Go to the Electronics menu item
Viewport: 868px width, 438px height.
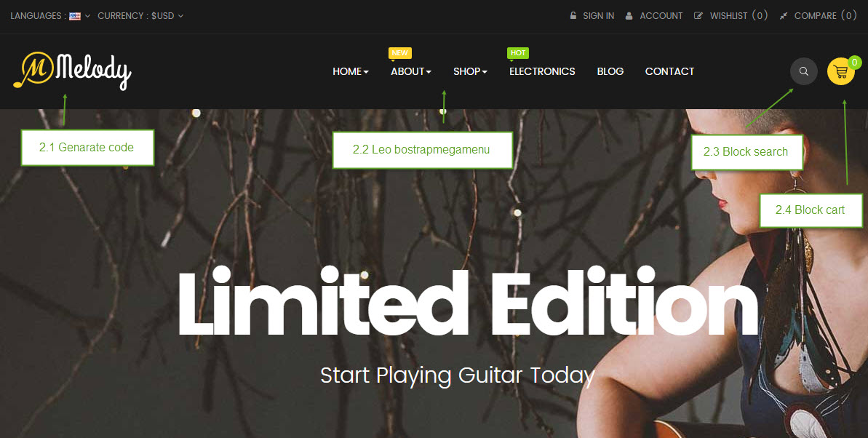(x=542, y=71)
